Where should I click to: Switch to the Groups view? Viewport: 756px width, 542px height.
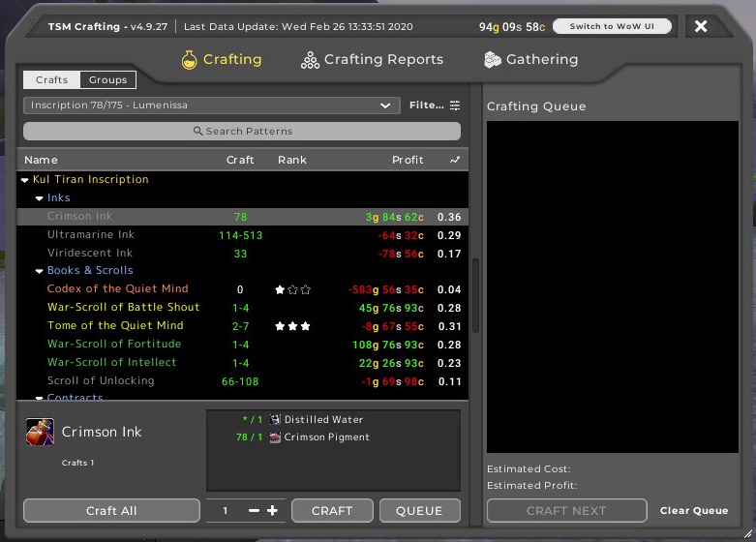point(108,79)
